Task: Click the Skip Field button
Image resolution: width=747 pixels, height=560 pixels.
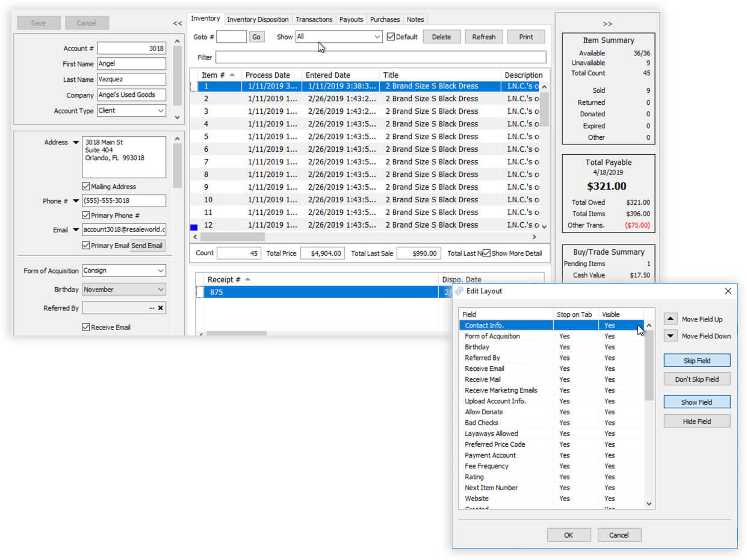Action: pos(697,361)
